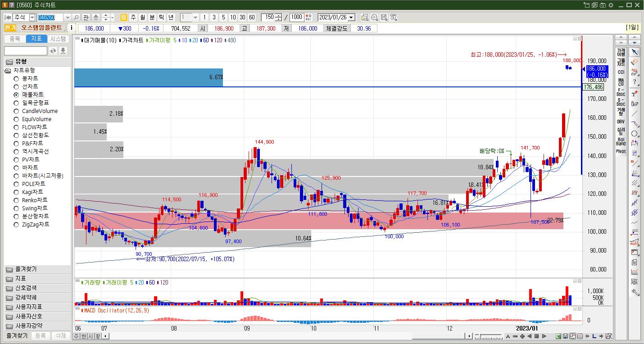Select the text T+ annotation tool
644x344 pixels.
click(x=635, y=94)
